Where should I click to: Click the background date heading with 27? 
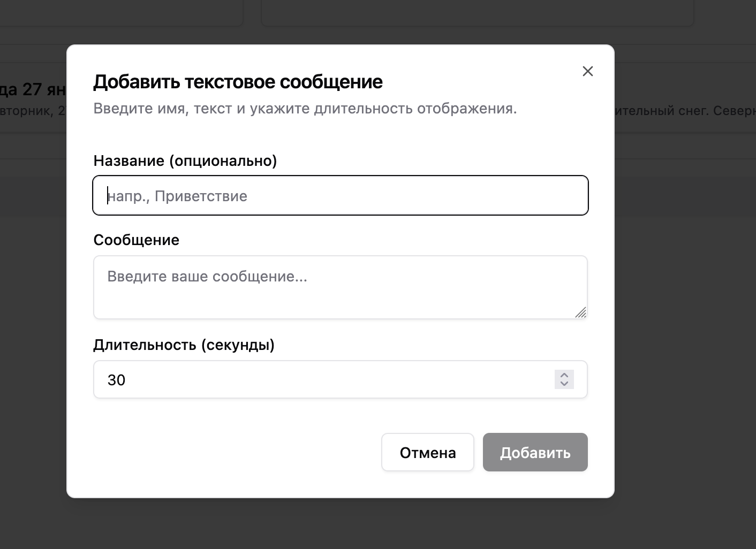pyautogui.click(x=32, y=89)
